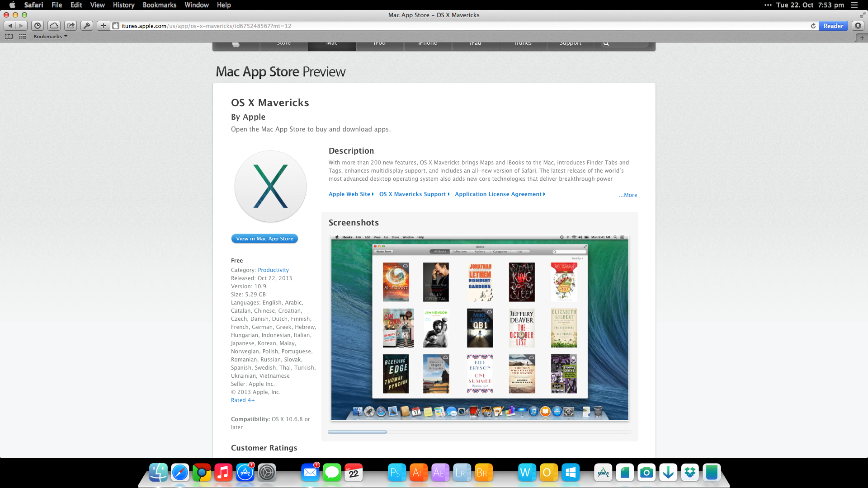Viewport: 868px width, 488px height.
Task: Open the Safari menu
Action: tap(33, 5)
